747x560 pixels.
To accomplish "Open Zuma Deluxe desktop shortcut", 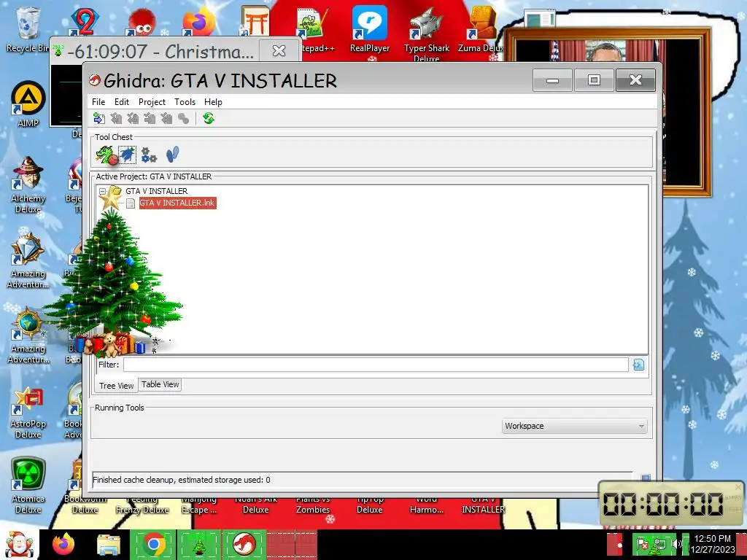I will [481, 29].
